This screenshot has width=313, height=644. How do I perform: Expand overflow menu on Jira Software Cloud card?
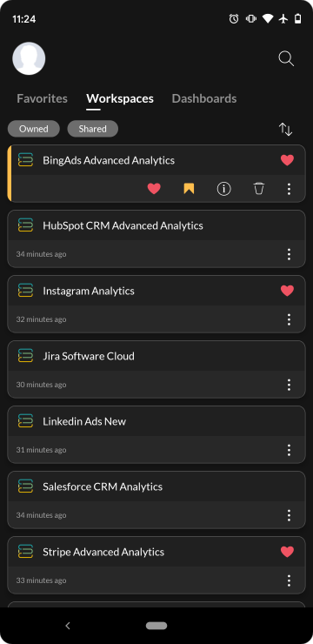[289, 385]
